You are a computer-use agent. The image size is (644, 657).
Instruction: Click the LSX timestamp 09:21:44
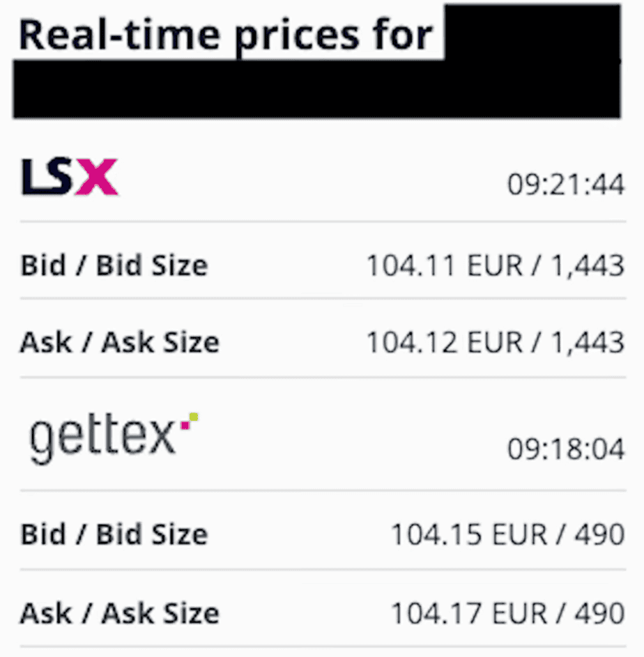point(565,185)
